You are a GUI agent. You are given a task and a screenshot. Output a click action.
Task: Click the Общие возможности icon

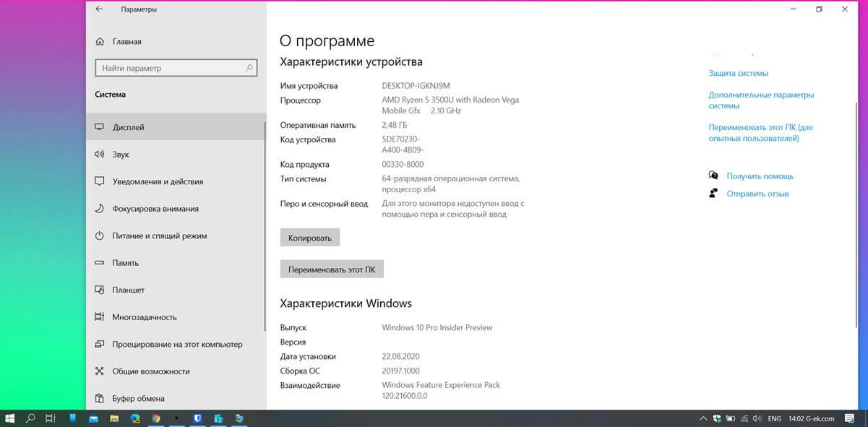coord(100,371)
